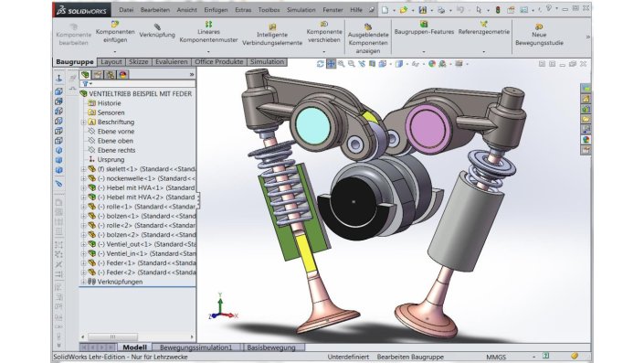Expand the Hebel mit HVA<1> node
Screen dimensions: 644x363
(x=84, y=187)
